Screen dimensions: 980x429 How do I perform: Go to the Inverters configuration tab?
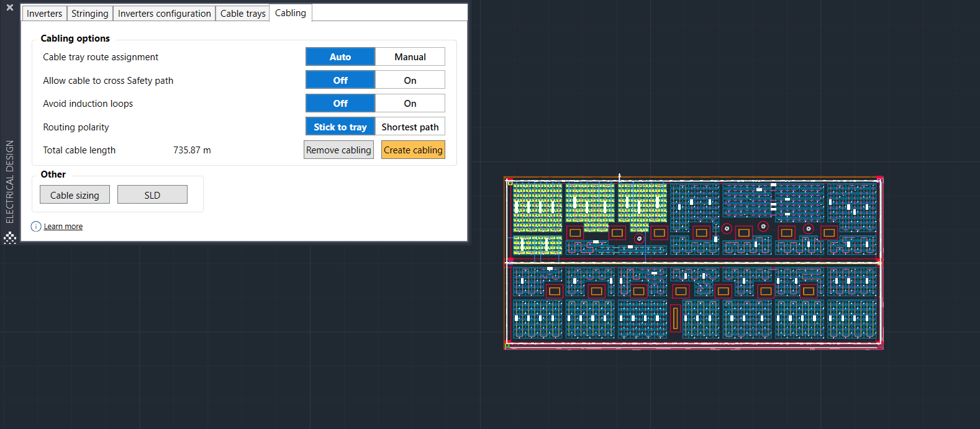point(164,14)
